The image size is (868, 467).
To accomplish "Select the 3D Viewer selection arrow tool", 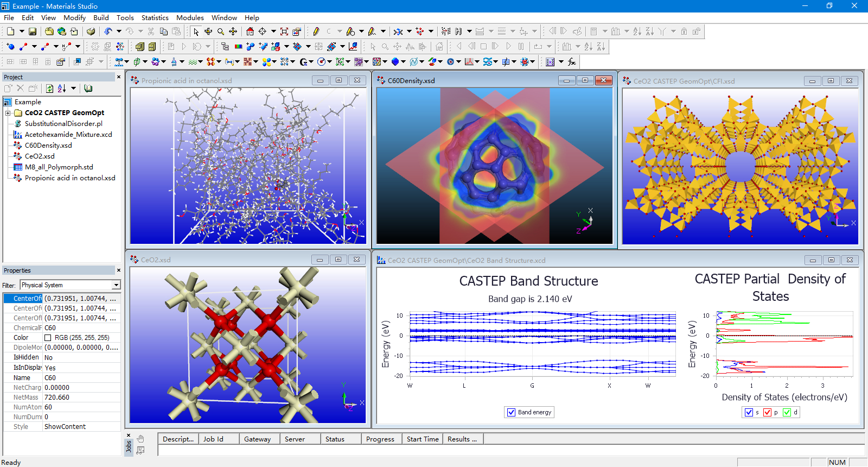I will click(196, 31).
